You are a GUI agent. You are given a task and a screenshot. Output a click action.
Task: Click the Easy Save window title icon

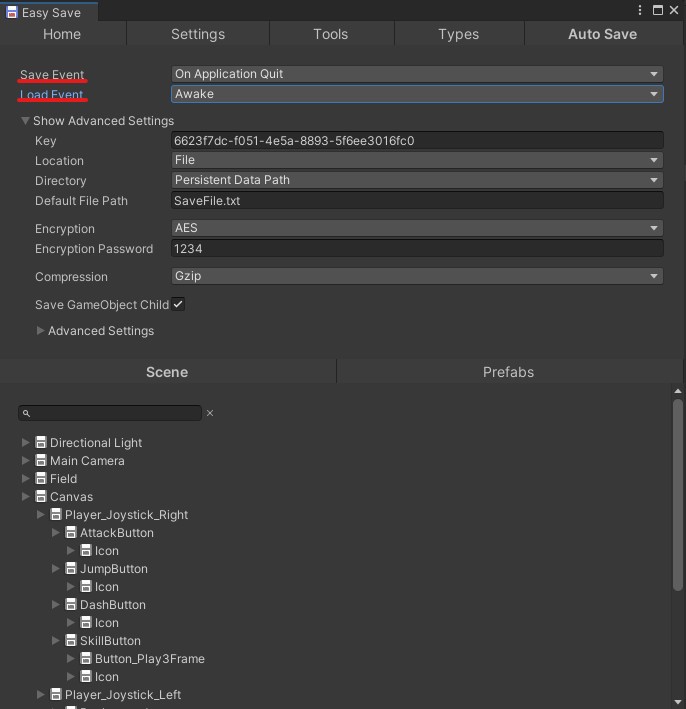[12, 12]
